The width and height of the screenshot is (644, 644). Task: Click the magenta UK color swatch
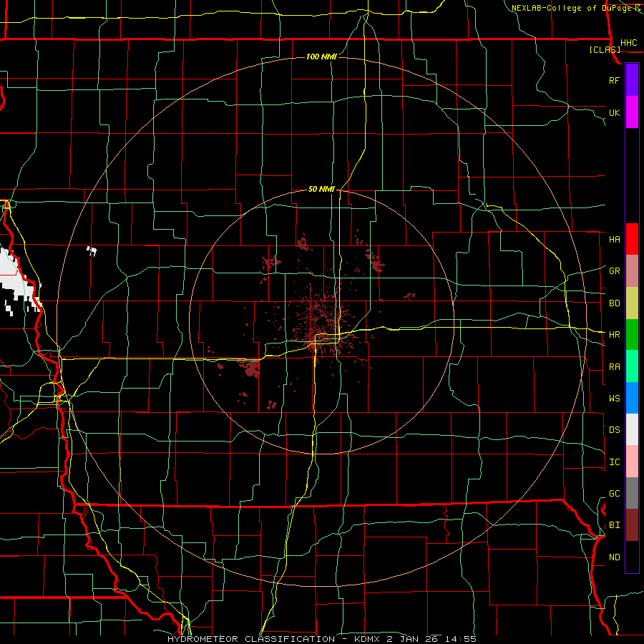(632, 112)
